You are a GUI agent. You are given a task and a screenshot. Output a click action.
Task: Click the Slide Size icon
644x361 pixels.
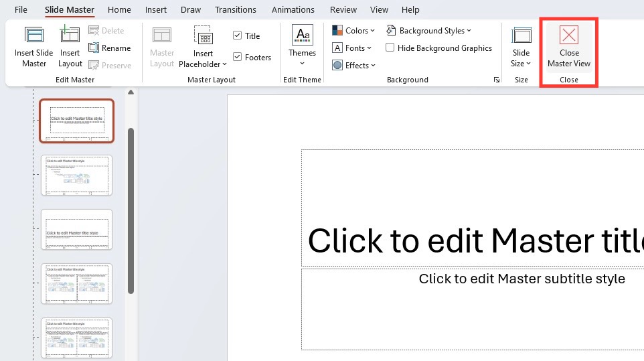coord(521,35)
